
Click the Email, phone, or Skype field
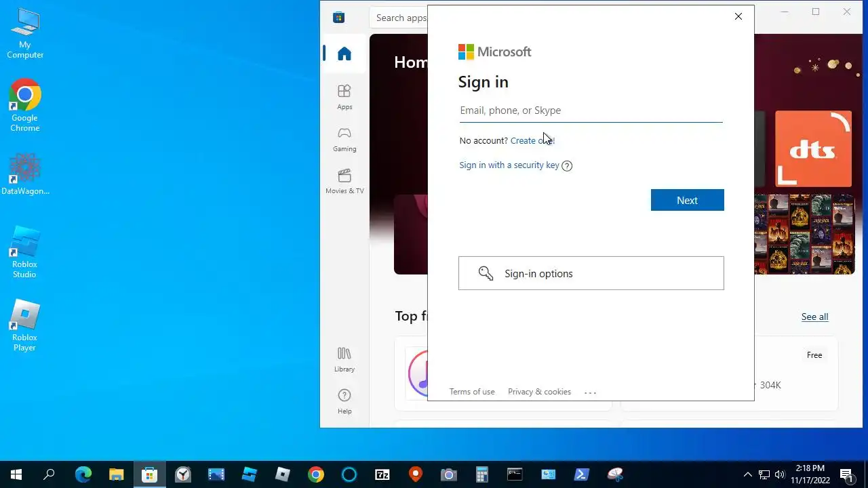click(591, 110)
